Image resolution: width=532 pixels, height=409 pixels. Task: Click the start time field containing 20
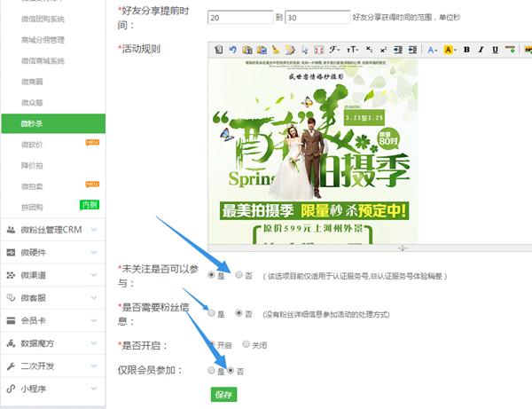240,18
